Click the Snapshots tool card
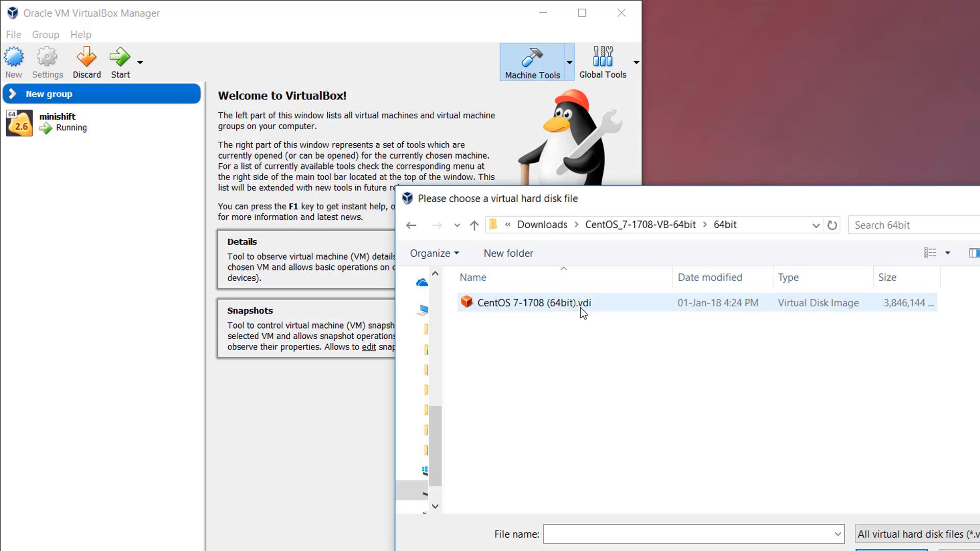 (306, 329)
